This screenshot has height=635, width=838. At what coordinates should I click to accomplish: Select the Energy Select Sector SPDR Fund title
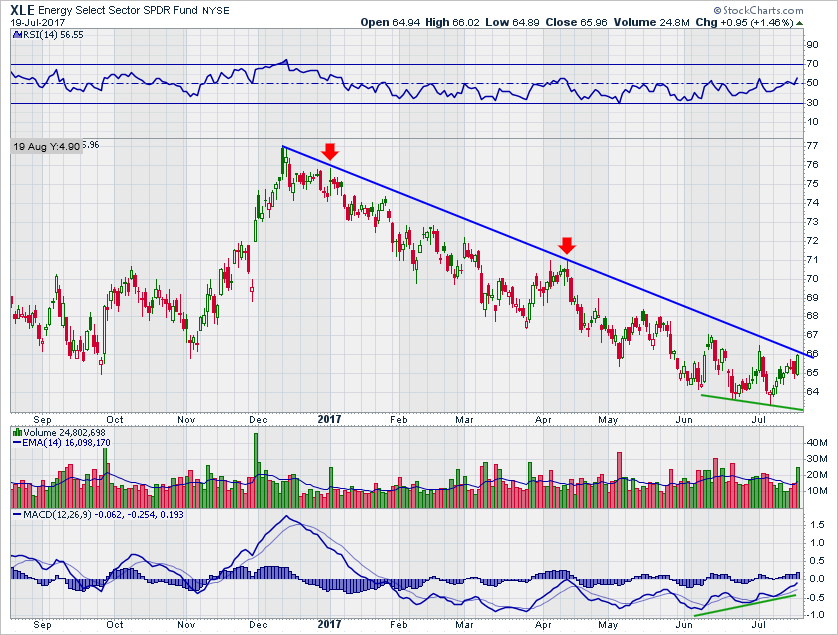click(x=118, y=10)
